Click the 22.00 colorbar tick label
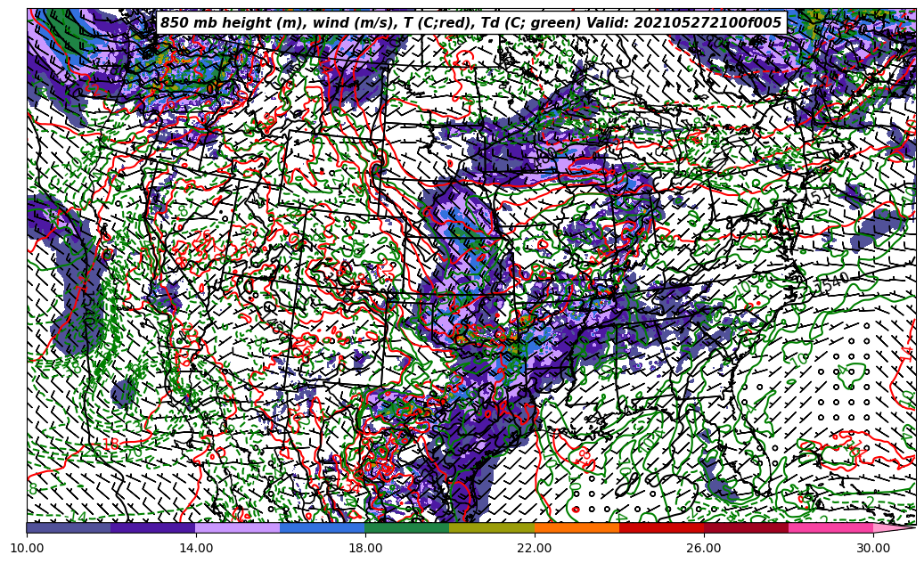This screenshot has width=924, height=563. pyautogui.click(x=535, y=548)
